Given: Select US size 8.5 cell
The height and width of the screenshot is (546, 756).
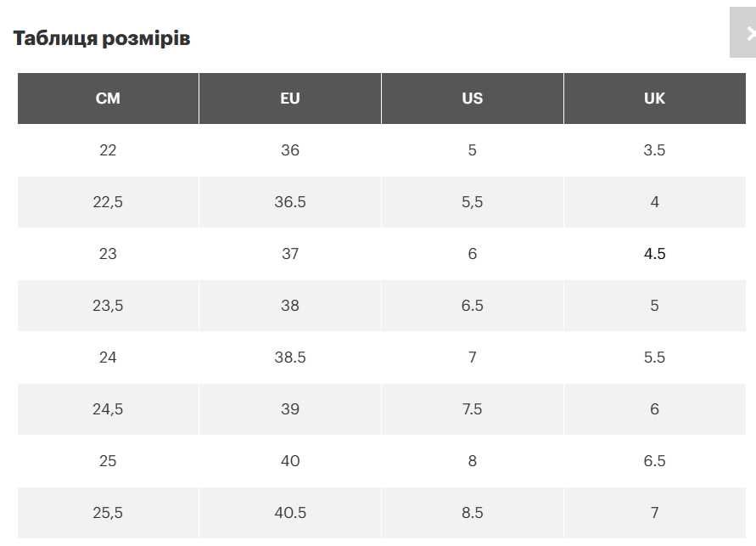Looking at the screenshot, I should tap(472, 513).
